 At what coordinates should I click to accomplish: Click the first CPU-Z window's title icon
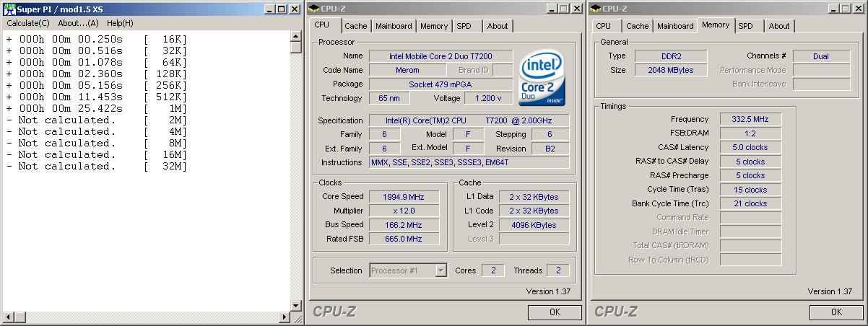(x=313, y=9)
